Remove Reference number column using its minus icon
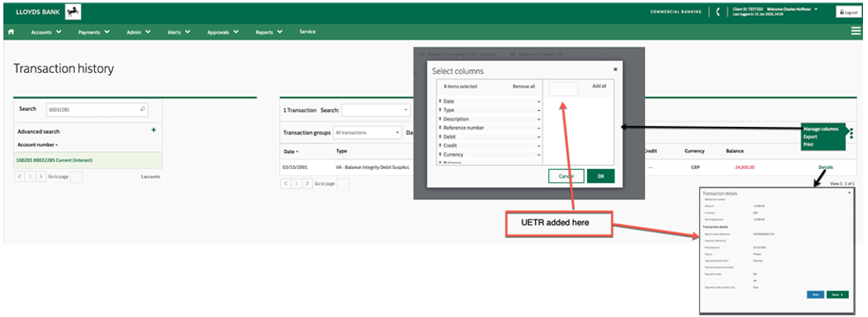 tap(538, 129)
